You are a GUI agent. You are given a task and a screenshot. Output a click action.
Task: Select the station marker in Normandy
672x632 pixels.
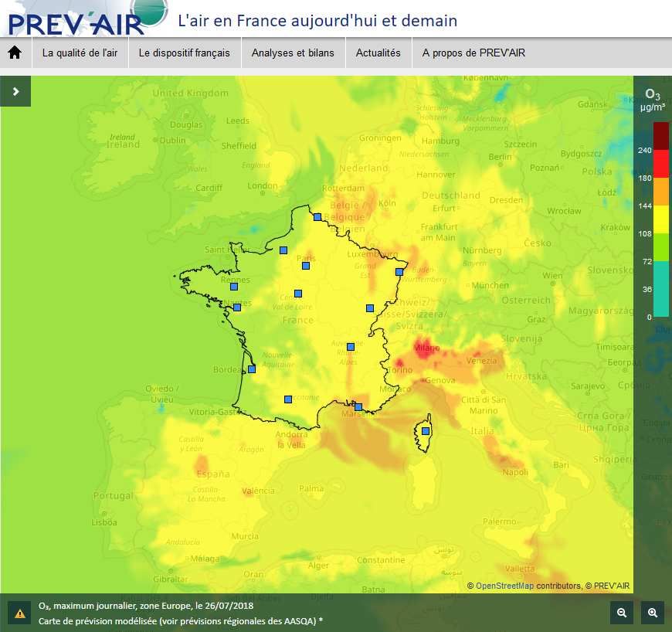click(x=283, y=250)
